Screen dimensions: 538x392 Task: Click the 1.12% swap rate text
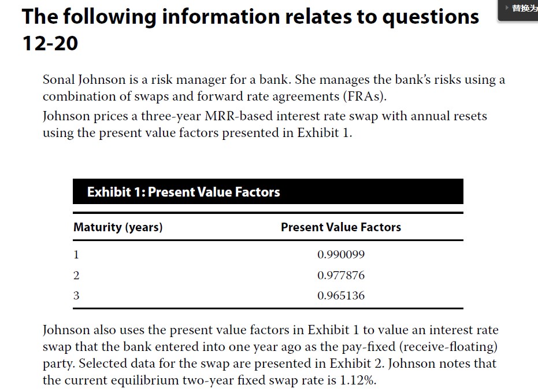pyautogui.click(x=362, y=380)
